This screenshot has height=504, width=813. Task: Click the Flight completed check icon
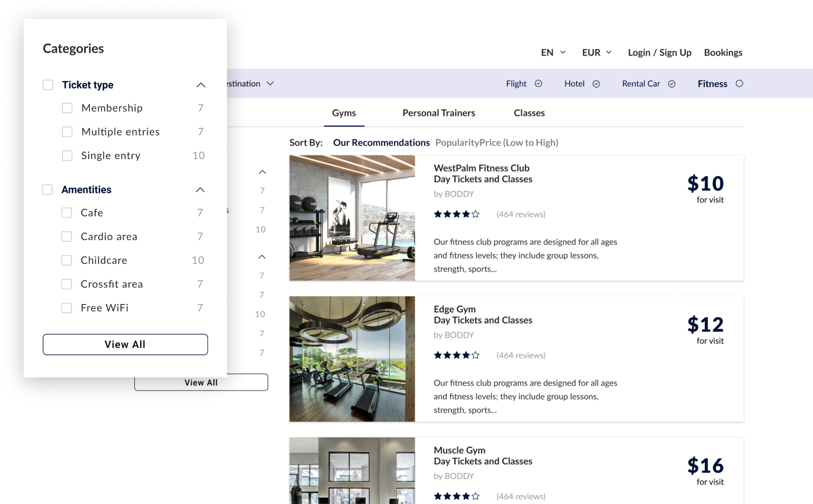[x=538, y=84]
